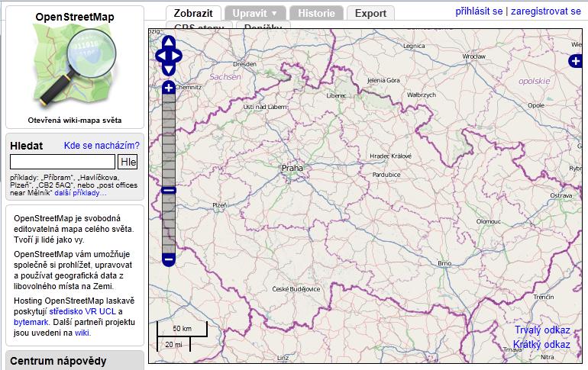Click the 20 mi scale bar
The width and height of the screenshot is (588, 370).
pos(173,344)
